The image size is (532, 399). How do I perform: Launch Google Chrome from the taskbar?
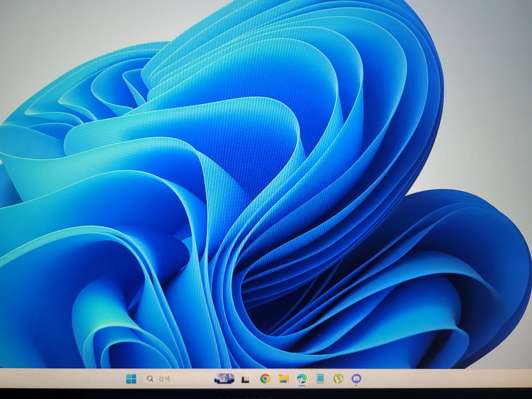point(265,378)
